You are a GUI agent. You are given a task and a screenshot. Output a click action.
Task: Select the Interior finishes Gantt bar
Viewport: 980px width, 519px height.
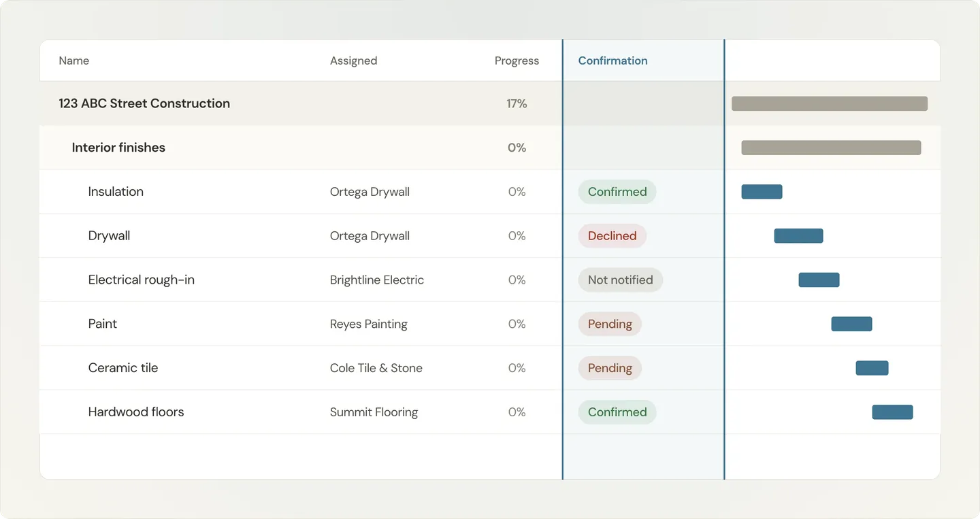click(x=831, y=148)
